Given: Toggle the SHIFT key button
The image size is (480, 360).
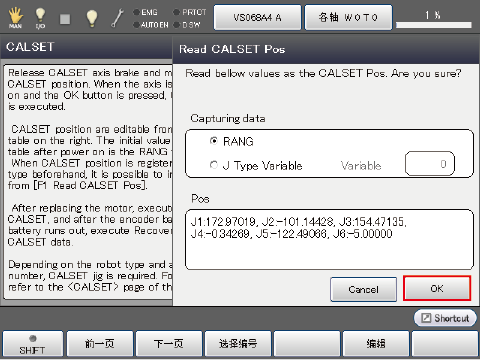Looking at the screenshot, I should [x=32, y=344].
